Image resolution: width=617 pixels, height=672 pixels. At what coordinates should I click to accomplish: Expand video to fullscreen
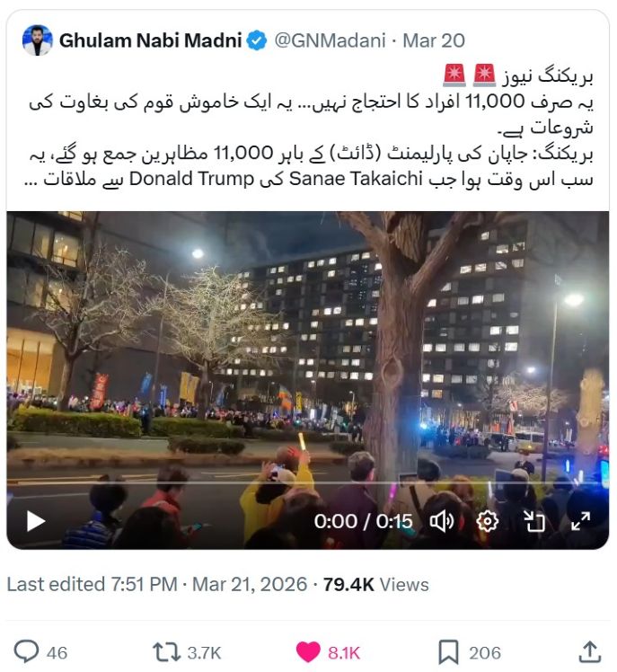click(x=580, y=521)
